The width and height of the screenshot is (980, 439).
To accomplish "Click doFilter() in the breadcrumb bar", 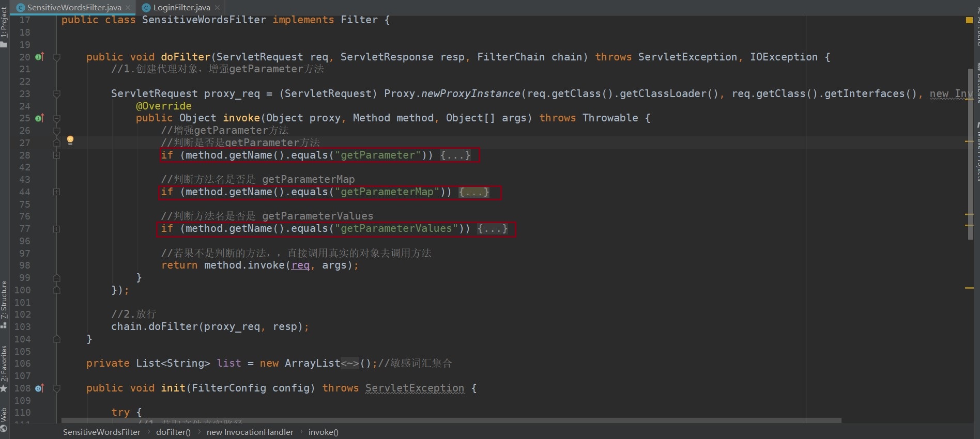I will [173, 432].
